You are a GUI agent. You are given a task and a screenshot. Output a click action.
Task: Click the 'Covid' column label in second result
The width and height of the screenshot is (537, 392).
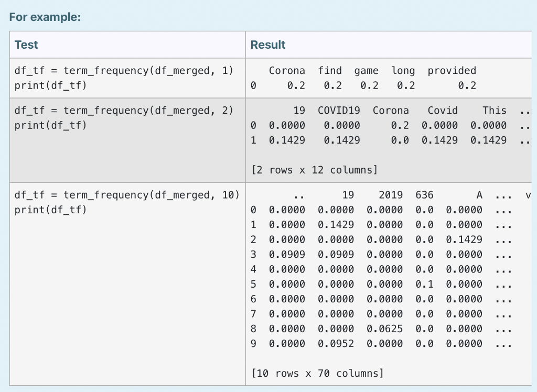click(443, 111)
